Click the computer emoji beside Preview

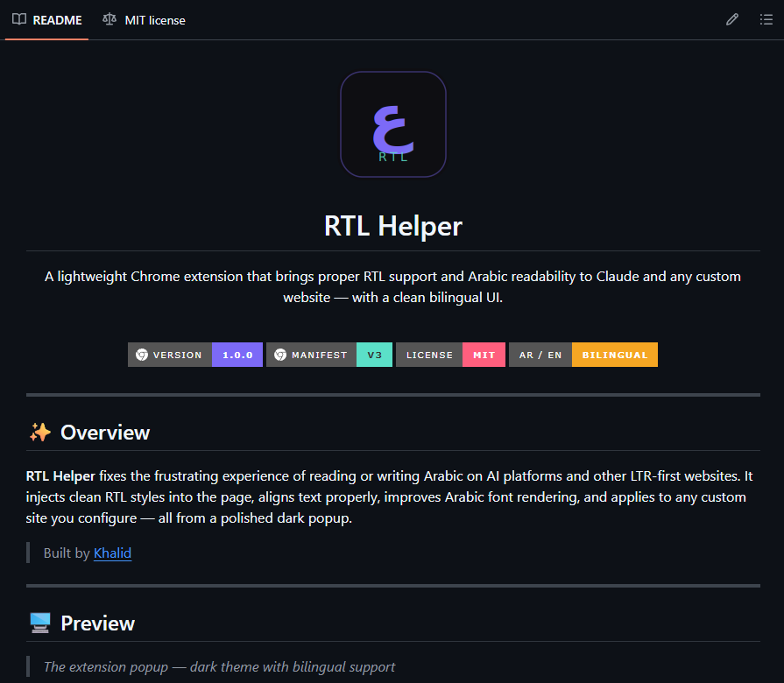[40, 623]
